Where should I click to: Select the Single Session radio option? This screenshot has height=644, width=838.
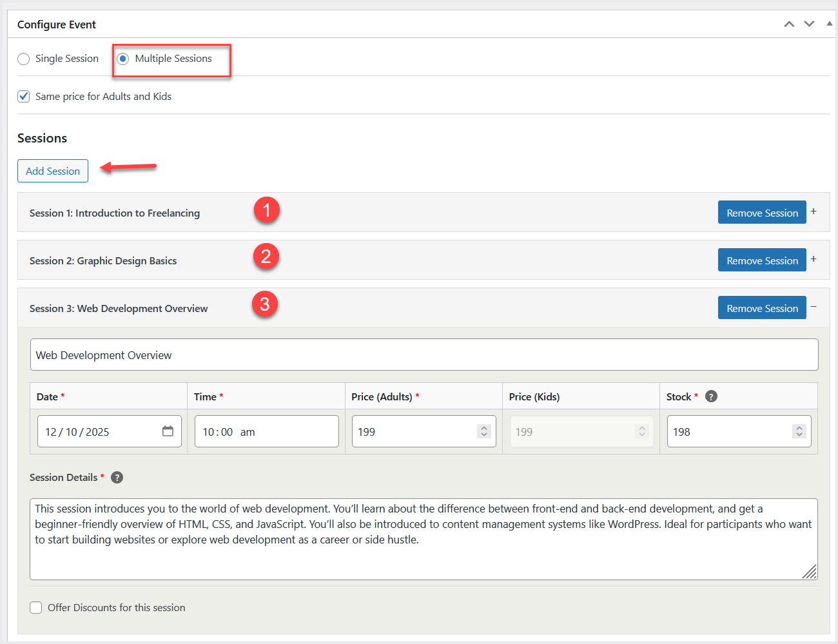(24, 59)
